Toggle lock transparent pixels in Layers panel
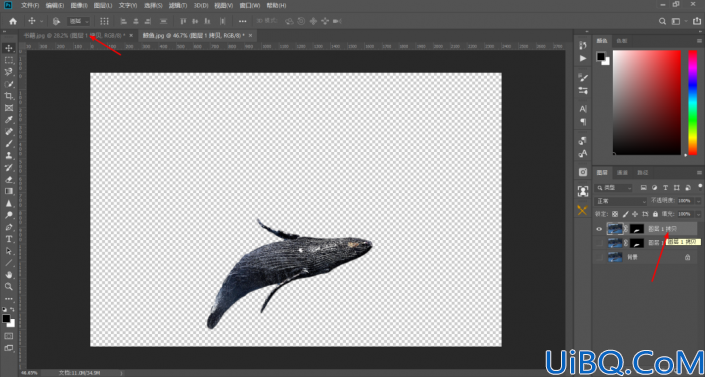Viewport: 705px width, 377px height. (x=615, y=214)
